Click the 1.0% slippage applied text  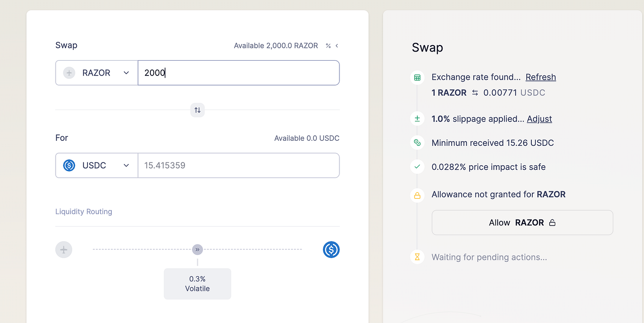tap(478, 119)
